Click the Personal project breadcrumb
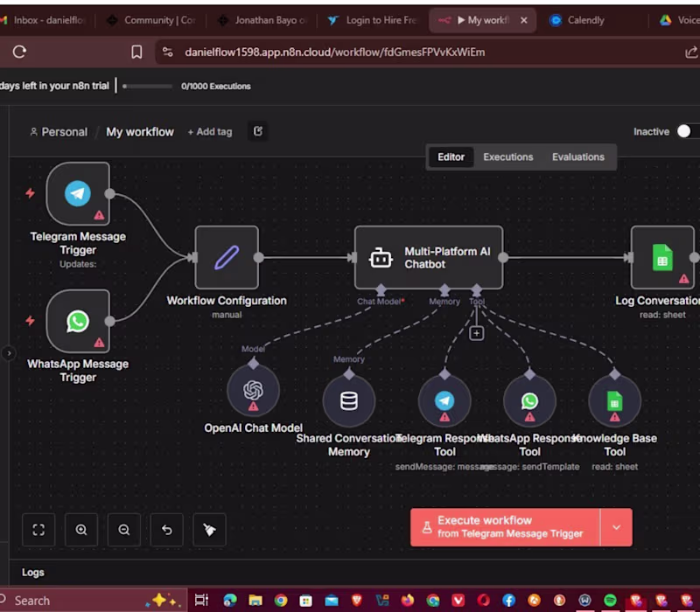The width and height of the screenshot is (700, 612). [59, 132]
